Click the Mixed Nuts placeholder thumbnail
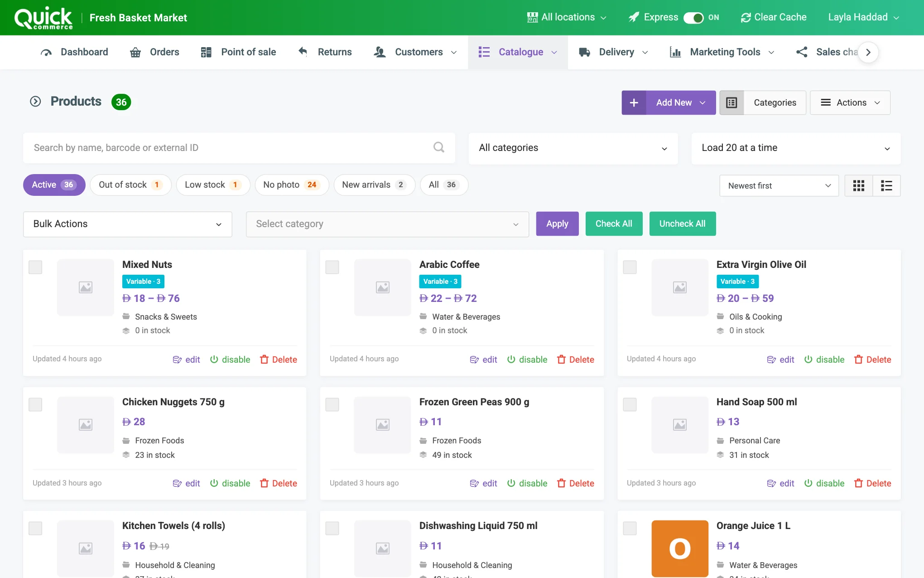This screenshot has width=924, height=578. coord(86,287)
